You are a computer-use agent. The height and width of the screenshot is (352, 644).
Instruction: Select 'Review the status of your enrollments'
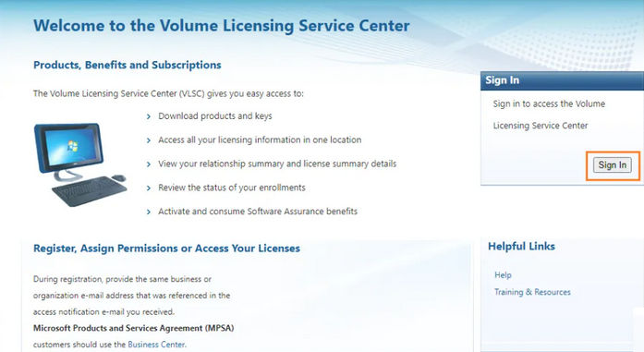pos(232,188)
